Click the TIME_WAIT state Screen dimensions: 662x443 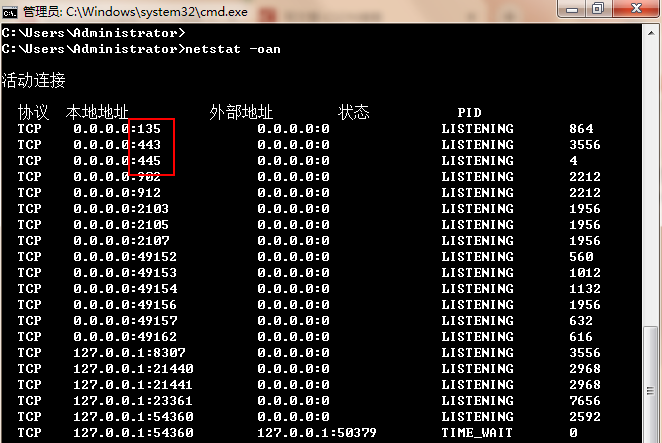tap(477, 433)
